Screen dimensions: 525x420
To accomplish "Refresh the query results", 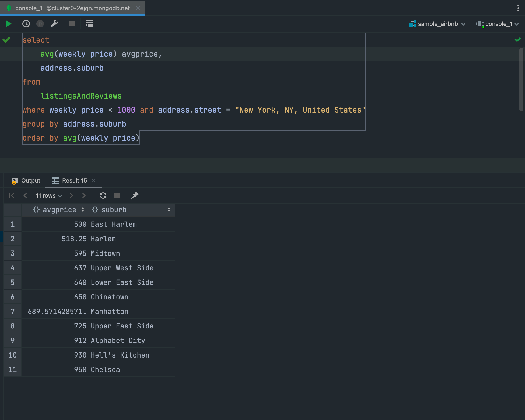I will tap(103, 195).
